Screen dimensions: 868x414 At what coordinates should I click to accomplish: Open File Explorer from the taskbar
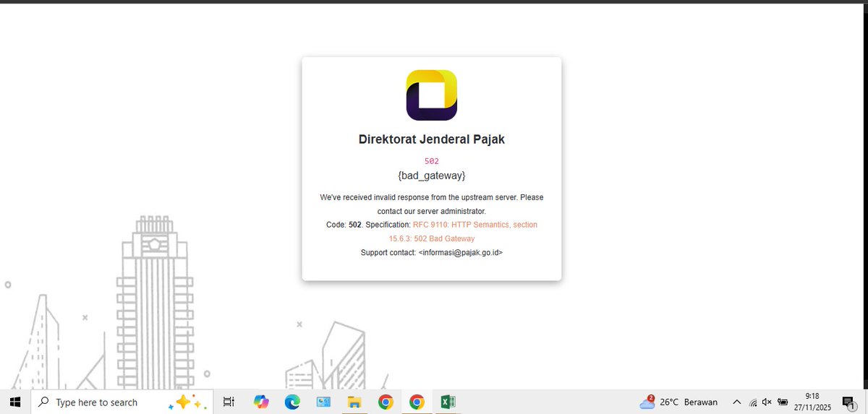354,402
